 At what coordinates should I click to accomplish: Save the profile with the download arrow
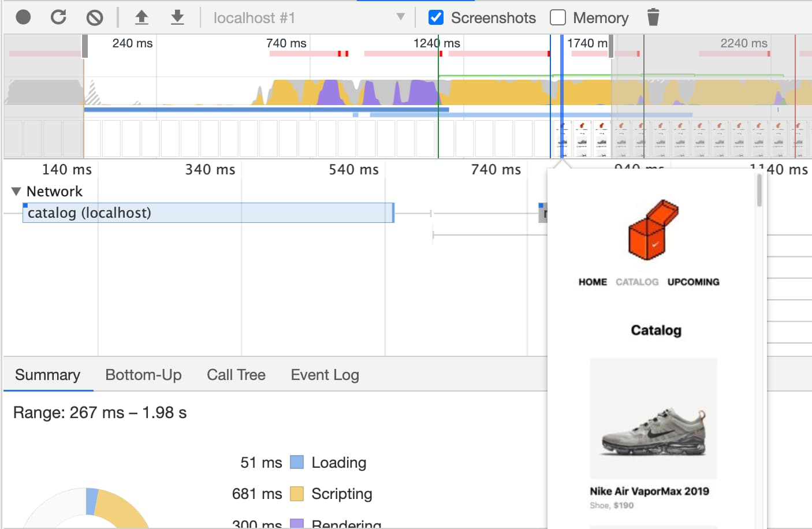177,17
